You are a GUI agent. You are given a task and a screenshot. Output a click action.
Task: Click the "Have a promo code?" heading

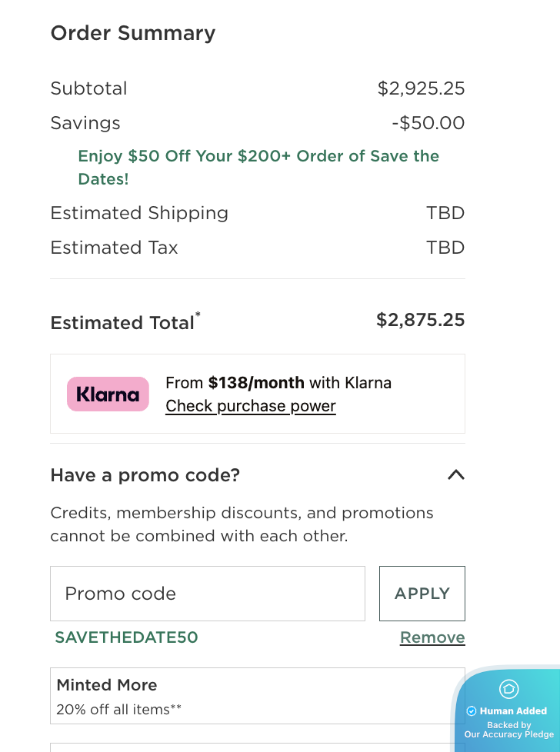click(x=145, y=475)
